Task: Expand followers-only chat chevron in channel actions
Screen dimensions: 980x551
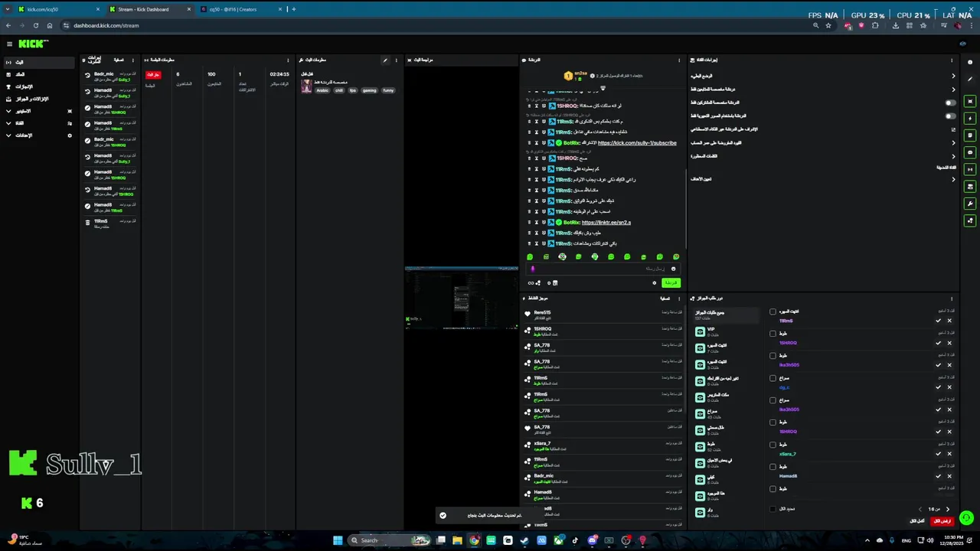Action: [x=953, y=89]
